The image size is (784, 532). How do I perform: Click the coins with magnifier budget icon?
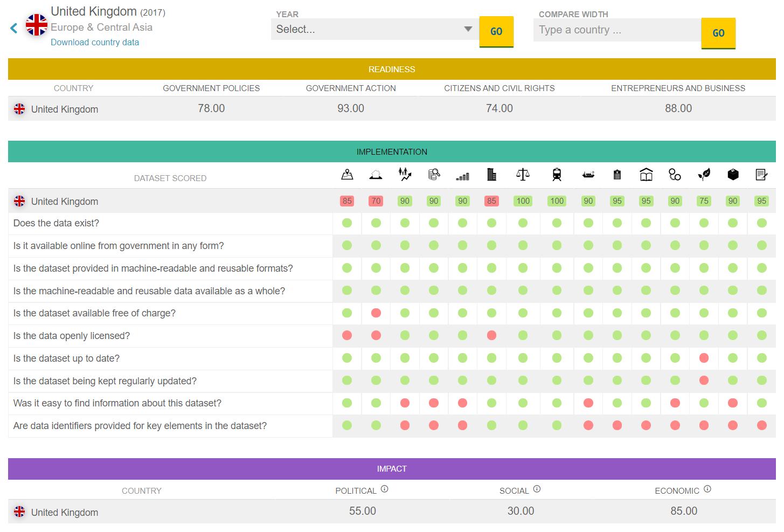pos(434,175)
